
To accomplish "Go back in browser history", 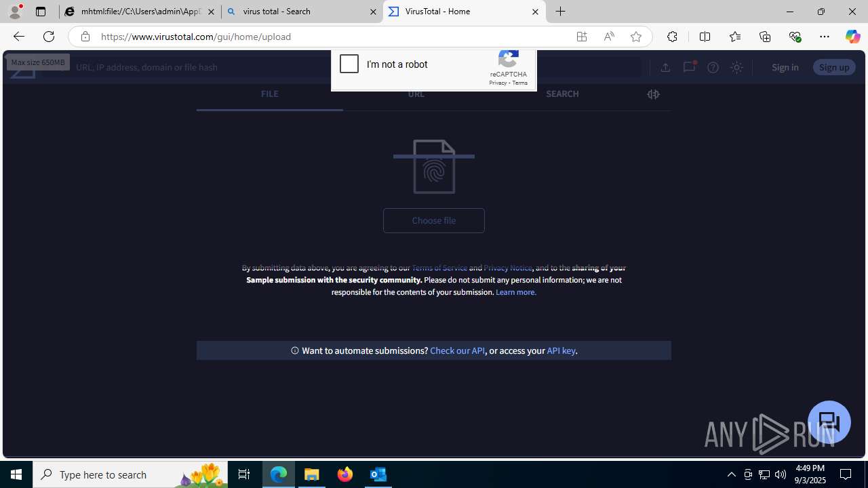I will click(x=18, y=37).
